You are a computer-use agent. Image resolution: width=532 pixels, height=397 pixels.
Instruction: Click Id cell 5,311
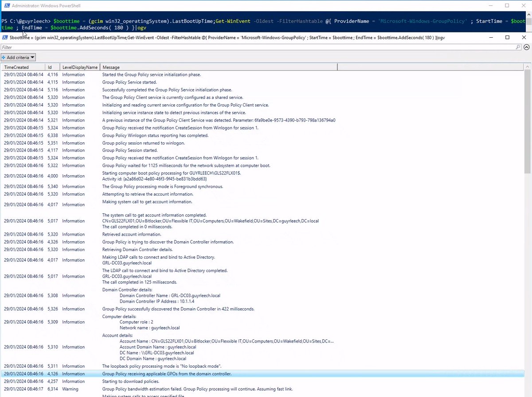click(x=53, y=366)
